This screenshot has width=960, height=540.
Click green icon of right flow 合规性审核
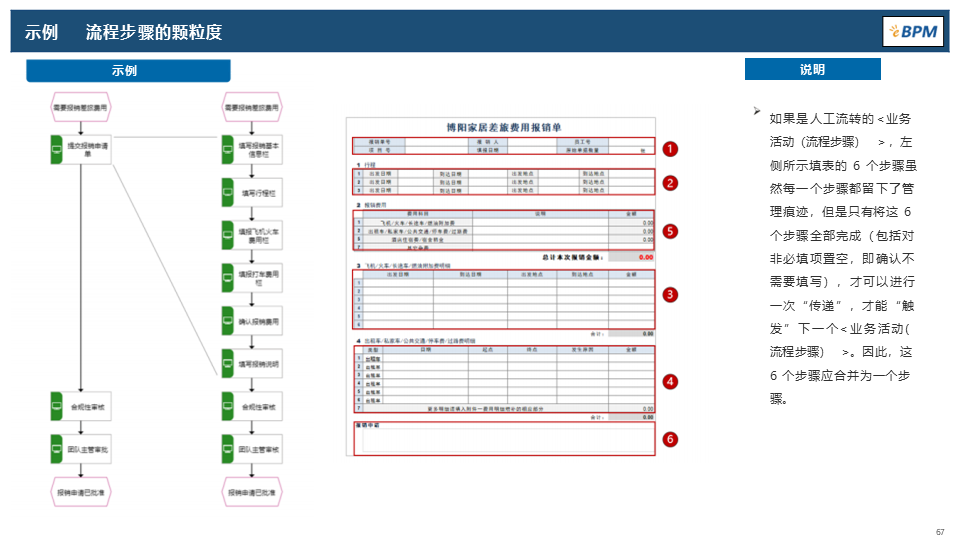coord(228,407)
